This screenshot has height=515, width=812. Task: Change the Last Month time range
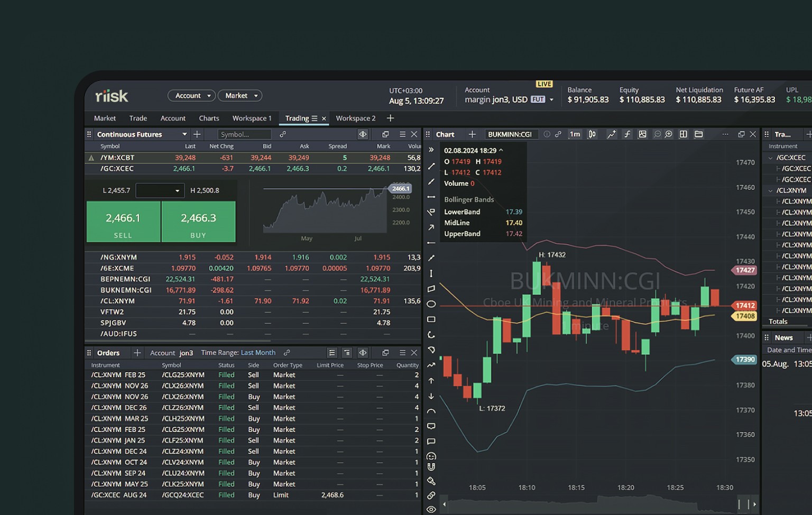[x=258, y=353]
